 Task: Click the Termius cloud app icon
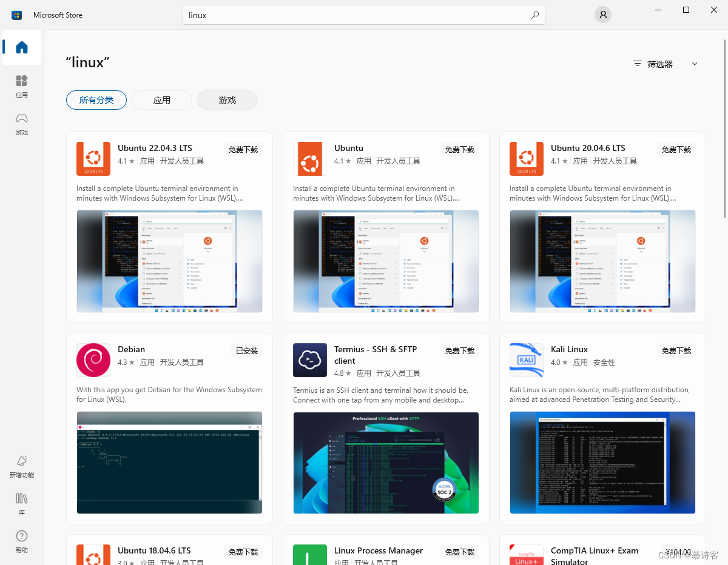(x=310, y=360)
